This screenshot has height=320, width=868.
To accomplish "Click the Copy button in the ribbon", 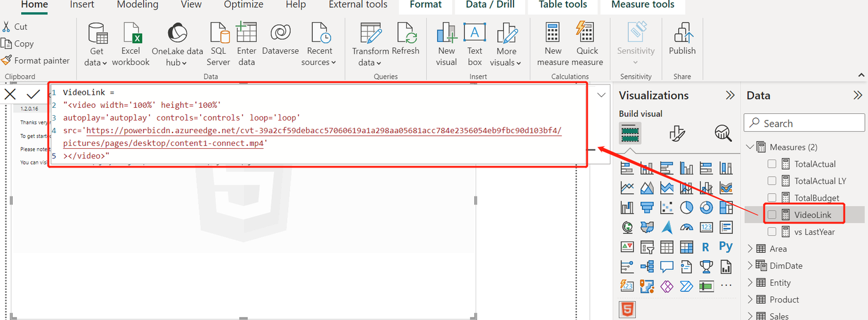I will click(17, 43).
